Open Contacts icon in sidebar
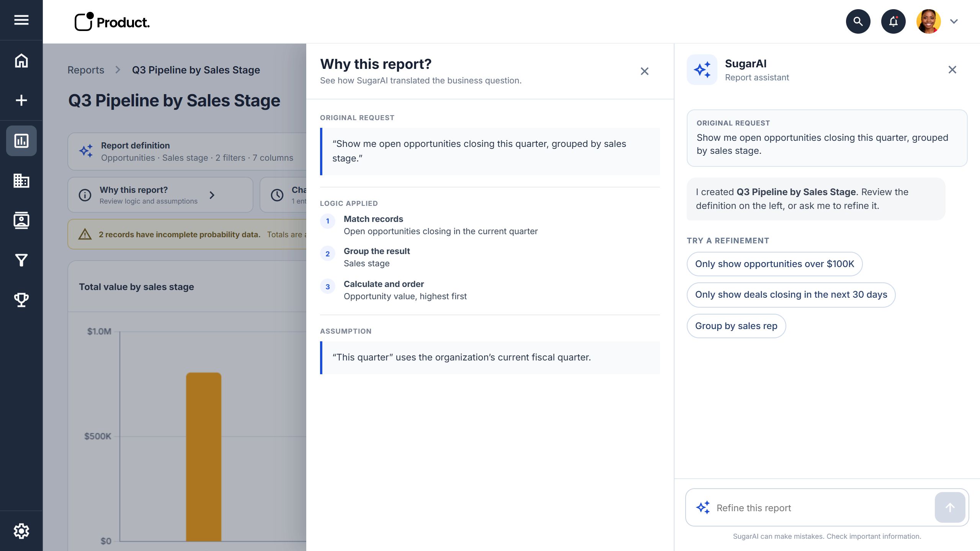 [21, 220]
